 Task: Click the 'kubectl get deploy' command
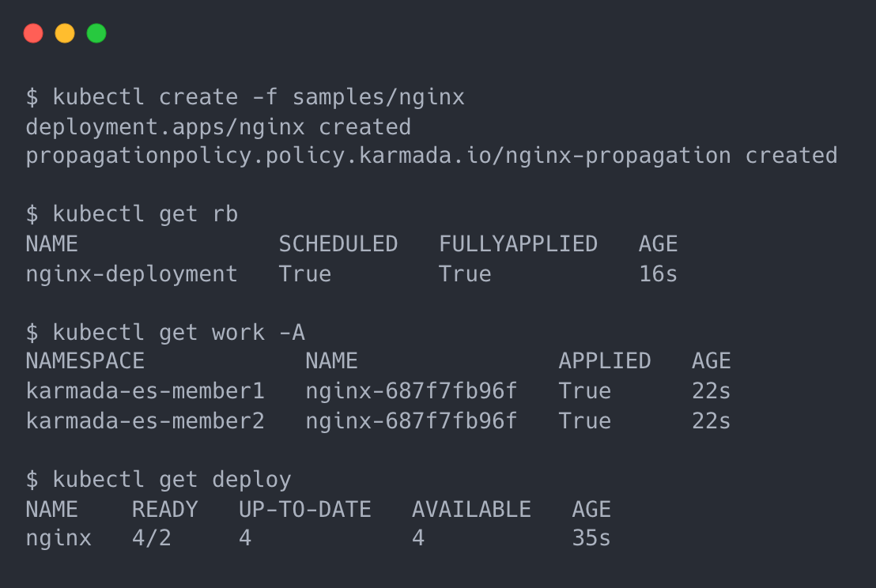point(172,479)
